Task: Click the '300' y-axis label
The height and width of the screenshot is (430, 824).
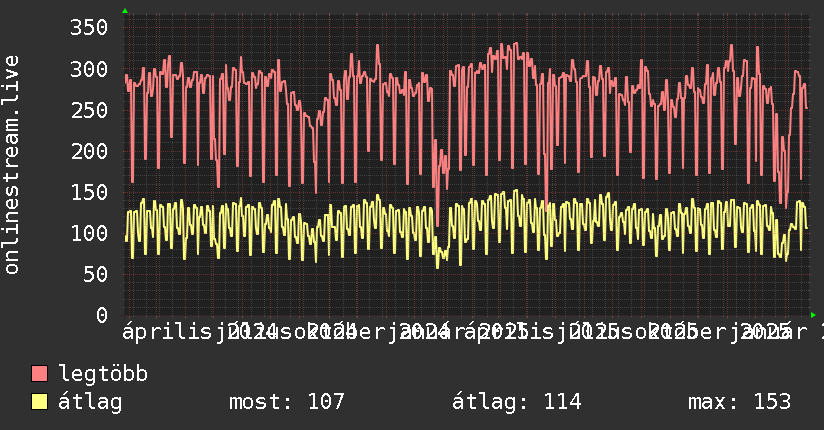Action: click(89, 69)
